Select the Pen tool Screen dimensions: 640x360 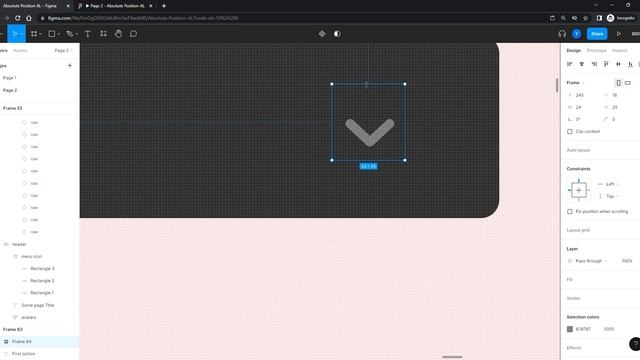[x=70, y=34]
